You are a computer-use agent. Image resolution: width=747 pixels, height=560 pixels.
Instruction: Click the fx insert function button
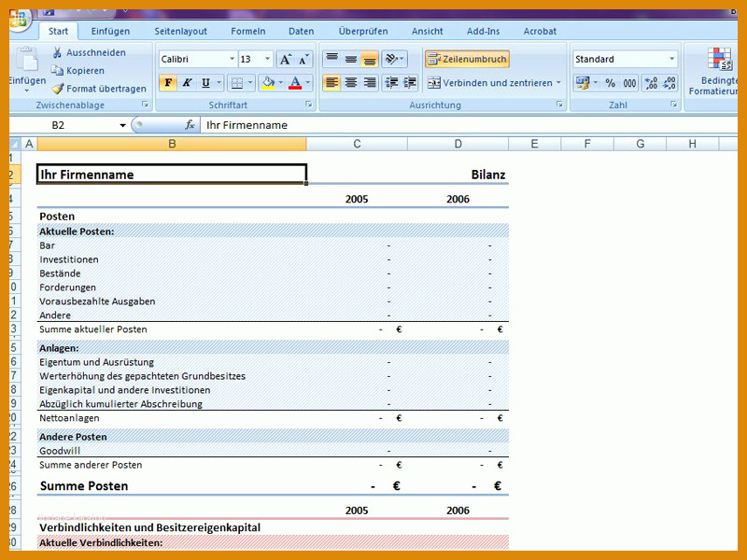190,125
